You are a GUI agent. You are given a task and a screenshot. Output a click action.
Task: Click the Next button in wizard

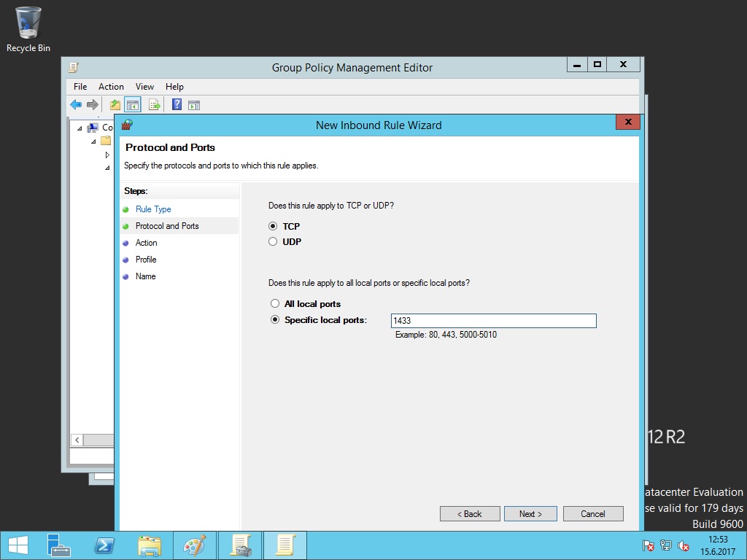[530, 514]
